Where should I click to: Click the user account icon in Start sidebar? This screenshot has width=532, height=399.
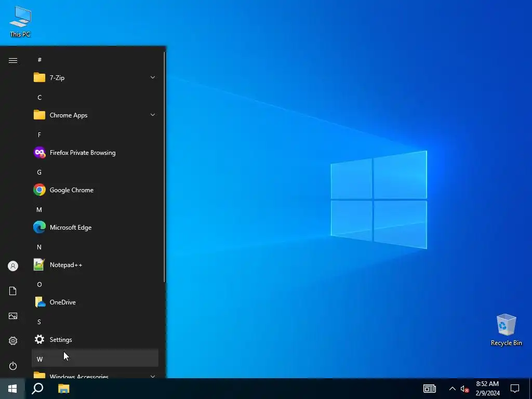(x=13, y=266)
